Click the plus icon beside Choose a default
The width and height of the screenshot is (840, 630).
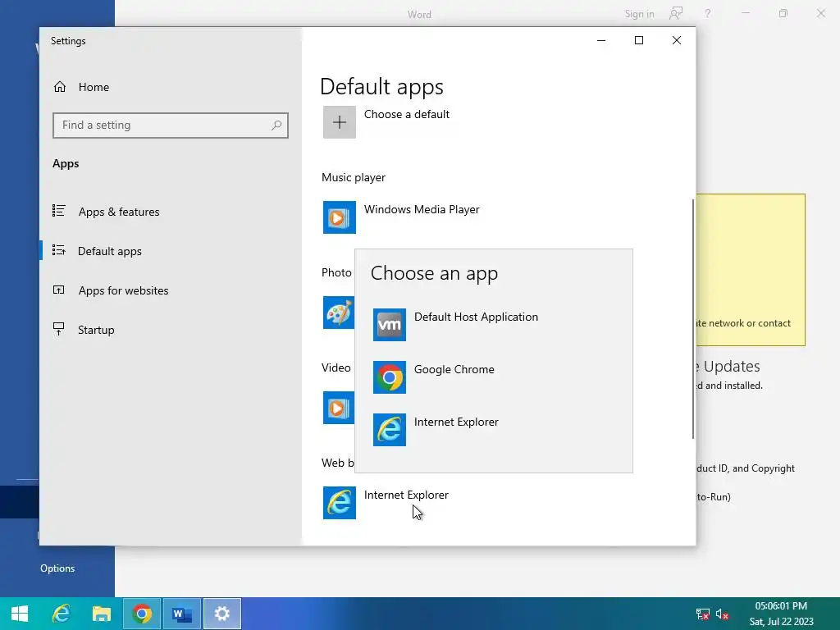click(339, 122)
